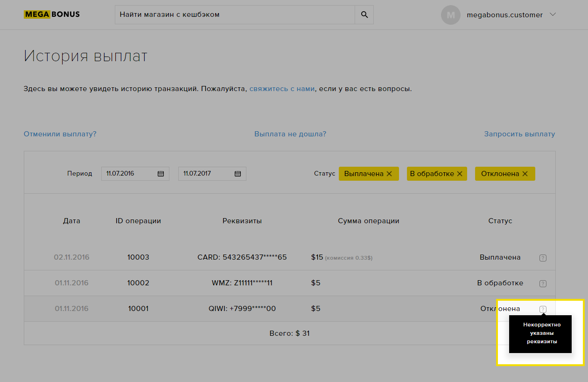Click the Некорректно указаны реквизиты tooltip
The image size is (588, 382).
coord(540,334)
